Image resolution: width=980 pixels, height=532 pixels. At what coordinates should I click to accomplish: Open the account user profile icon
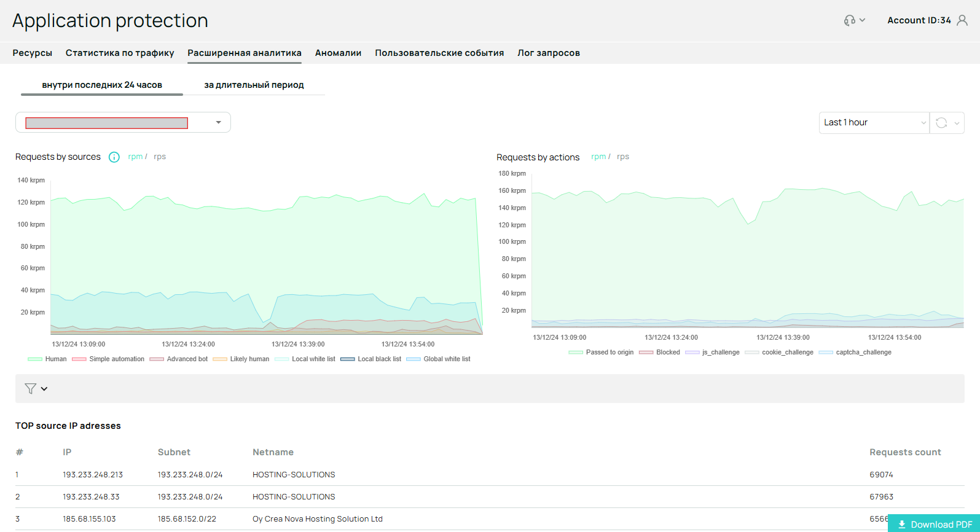(x=962, y=20)
